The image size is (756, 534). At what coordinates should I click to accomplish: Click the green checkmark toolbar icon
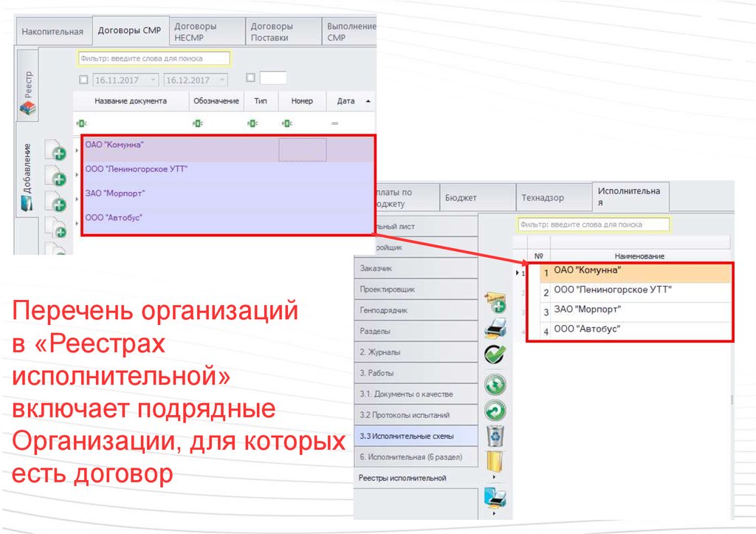click(x=495, y=355)
